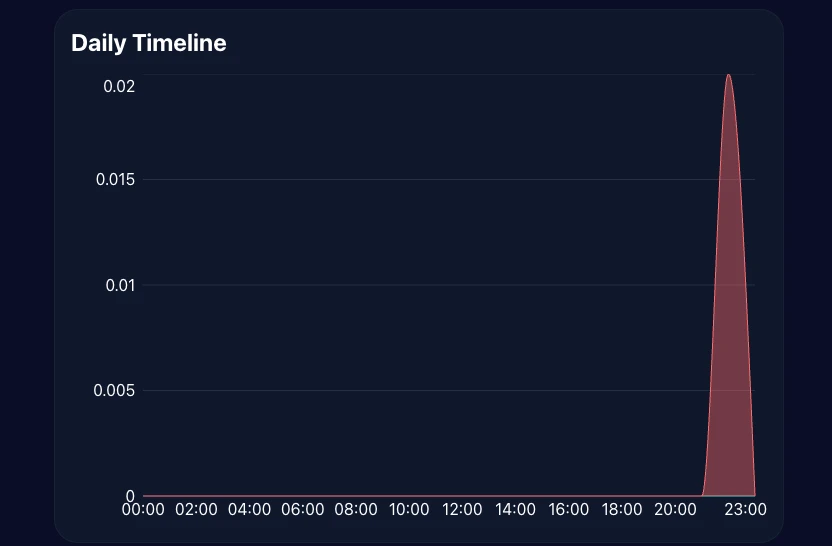832x546 pixels.
Task: Click the 0.02 y-axis label
Action: (119, 86)
